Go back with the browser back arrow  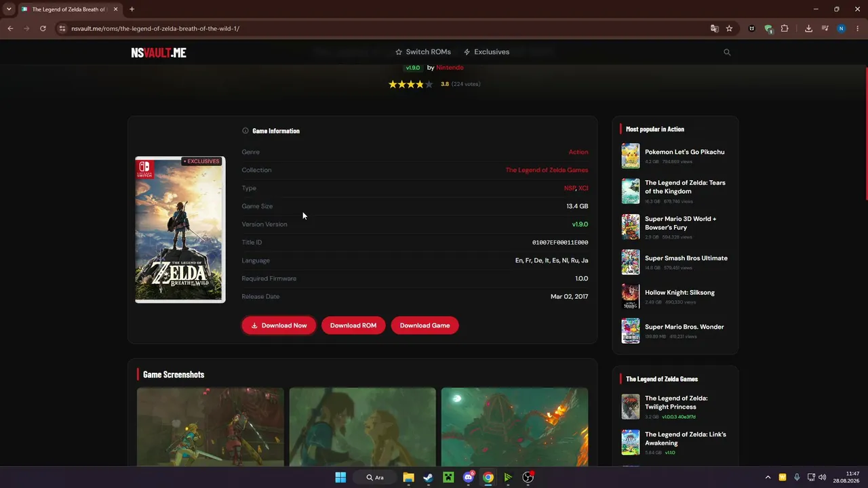click(x=10, y=28)
